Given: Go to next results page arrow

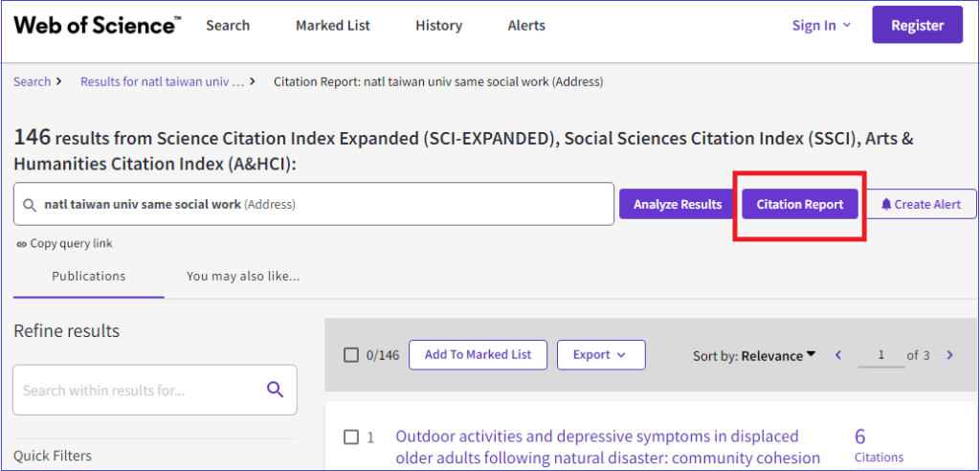Looking at the screenshot, I should [x=950, y=355].
